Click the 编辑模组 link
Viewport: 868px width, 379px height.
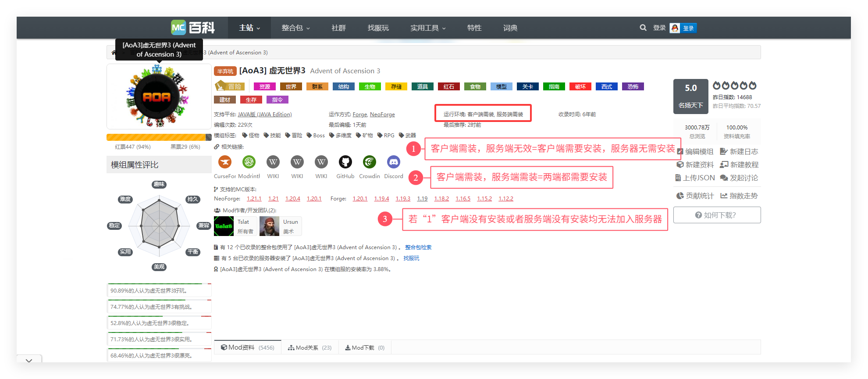coord(695,151)
